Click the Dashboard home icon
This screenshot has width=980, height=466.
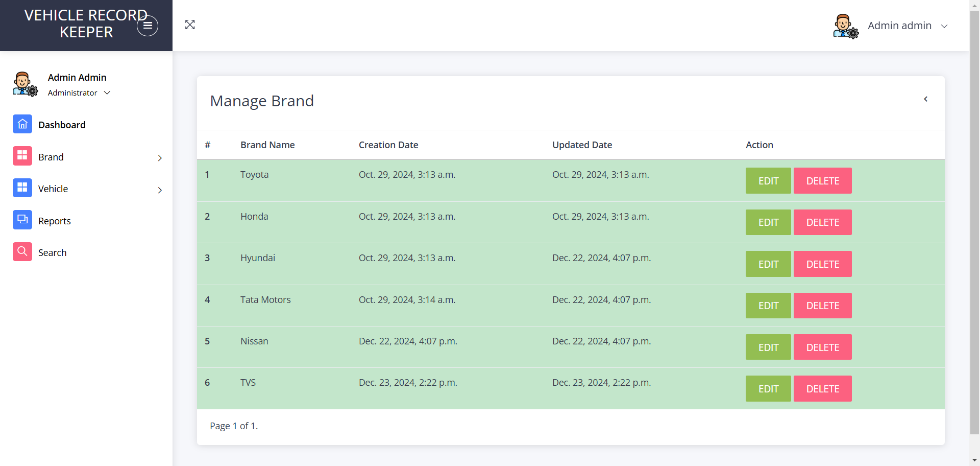(22, 124)
